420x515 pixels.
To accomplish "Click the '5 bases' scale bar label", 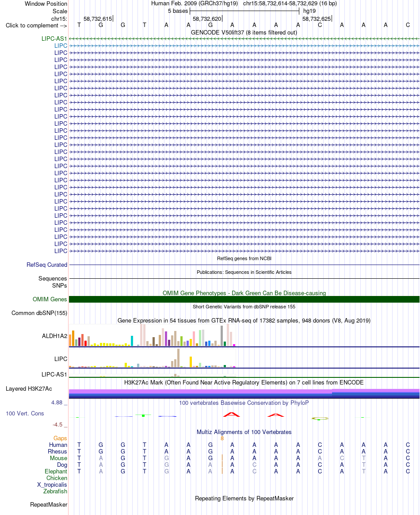I will pyautogui.click(x=178, y=11).
